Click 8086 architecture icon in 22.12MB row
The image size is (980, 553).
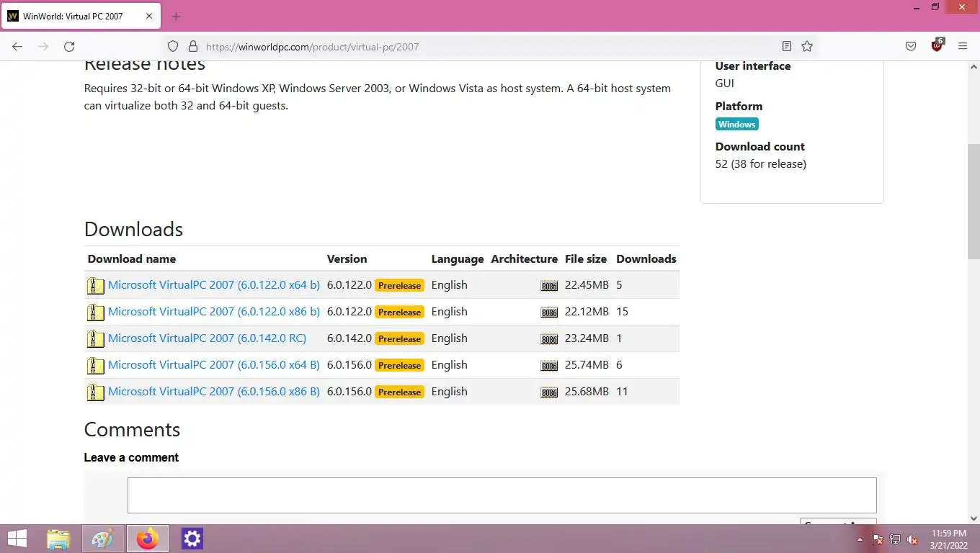(549, 313)
